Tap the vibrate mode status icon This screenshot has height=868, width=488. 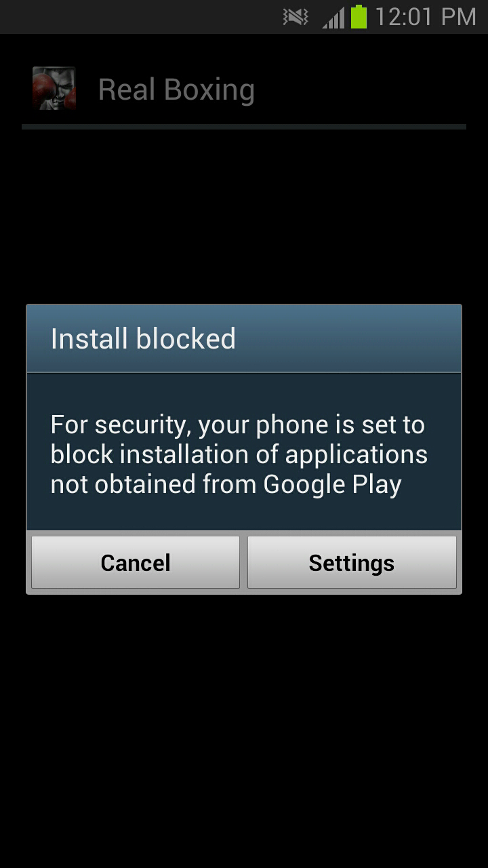point(296,17)
